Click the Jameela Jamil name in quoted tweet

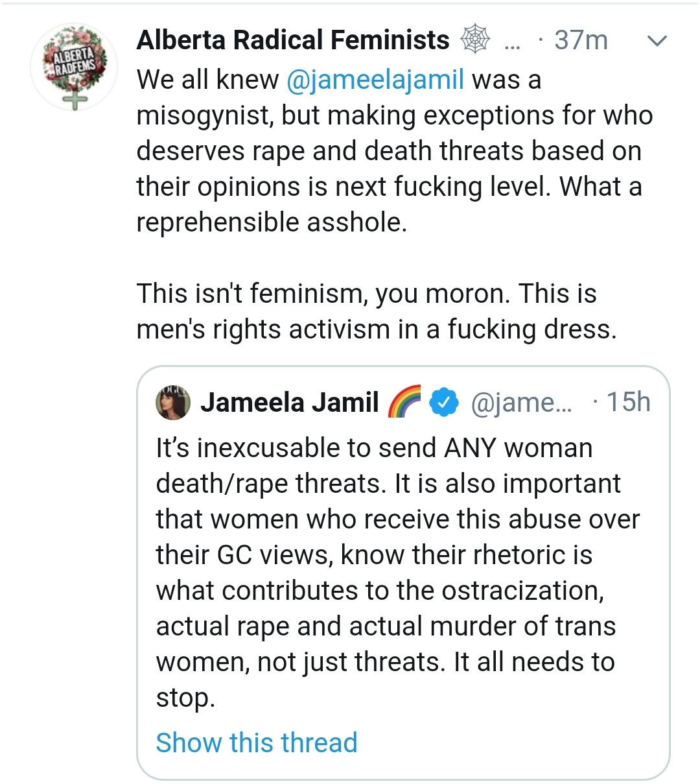[289, 403]
